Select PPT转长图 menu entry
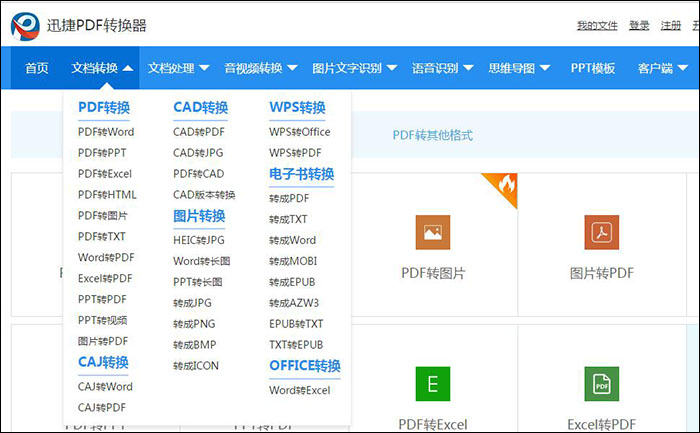Image resolution: width=700 pixels, height=433 pixels. 197,282
